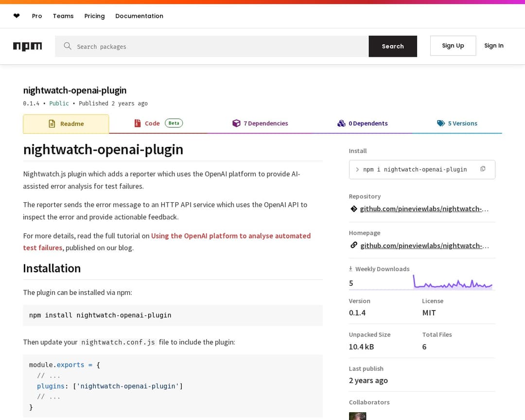Click the nightwatch.conf.js inline code
Screen dimensions: 525x420
(118, 342)
